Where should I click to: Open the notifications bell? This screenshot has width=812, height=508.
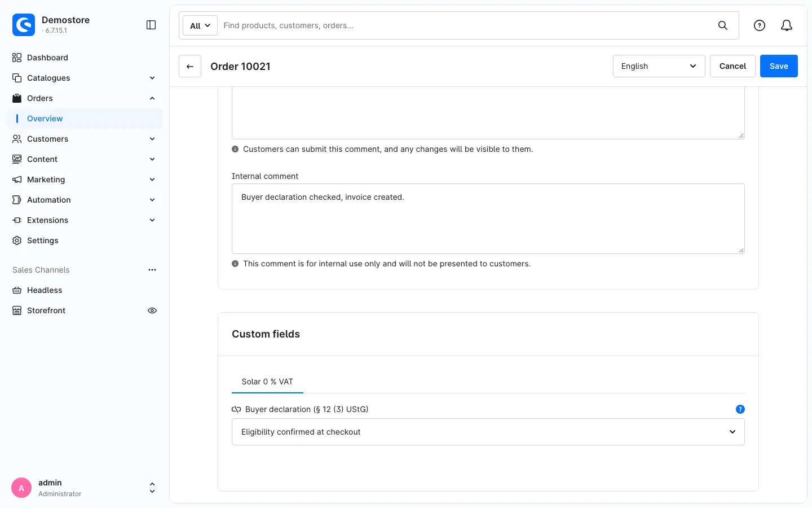click(787, 25)
